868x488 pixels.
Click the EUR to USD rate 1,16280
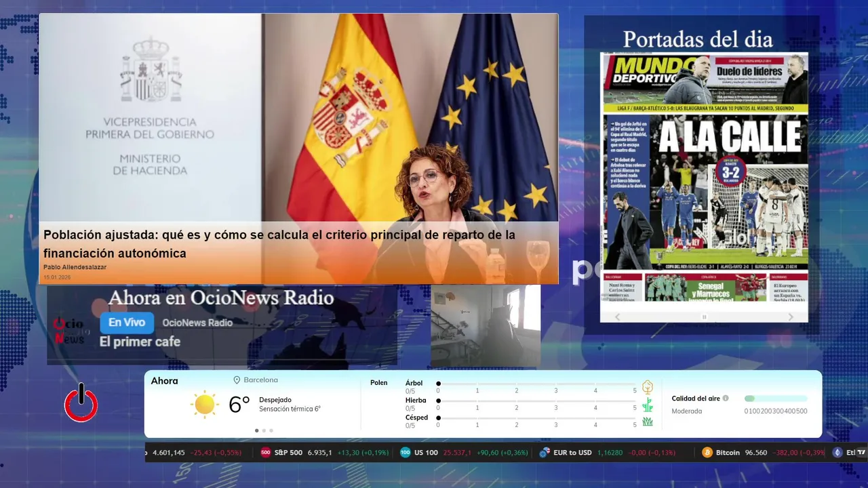[x=610, y=453]
